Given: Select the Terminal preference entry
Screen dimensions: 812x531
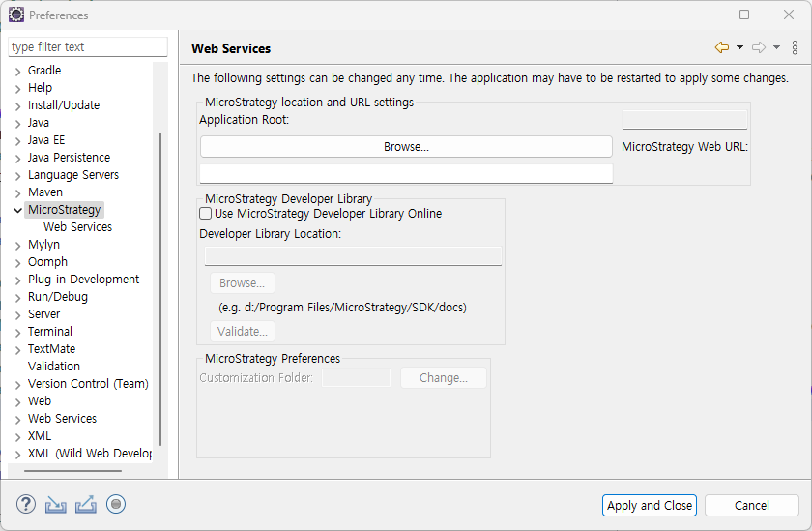Looking at the screenshot, I should coord(50,331).
